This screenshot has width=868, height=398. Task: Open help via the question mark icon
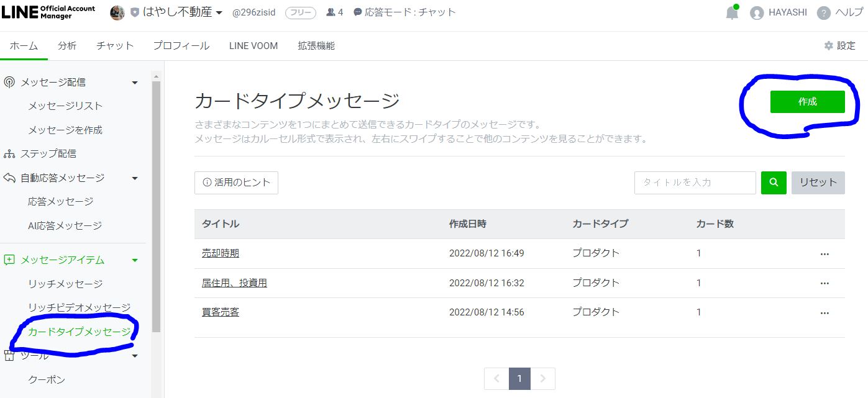point(824,13)
